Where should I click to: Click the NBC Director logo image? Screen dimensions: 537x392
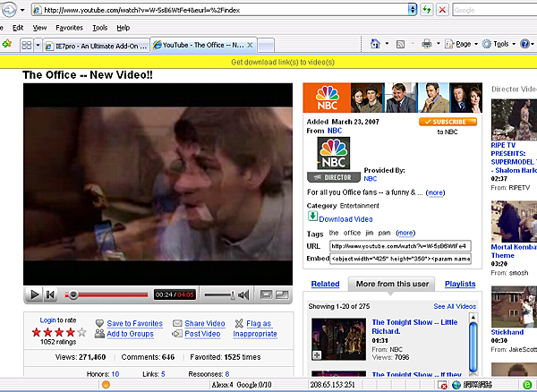(334, 153)
